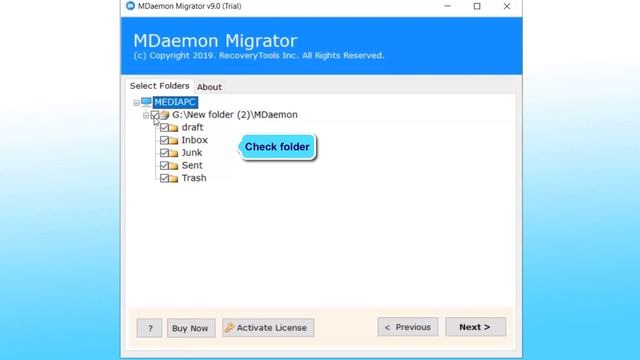Switch to the Select Folders tab
Viewport: 640px width, 360px height.
click(160, 86)
